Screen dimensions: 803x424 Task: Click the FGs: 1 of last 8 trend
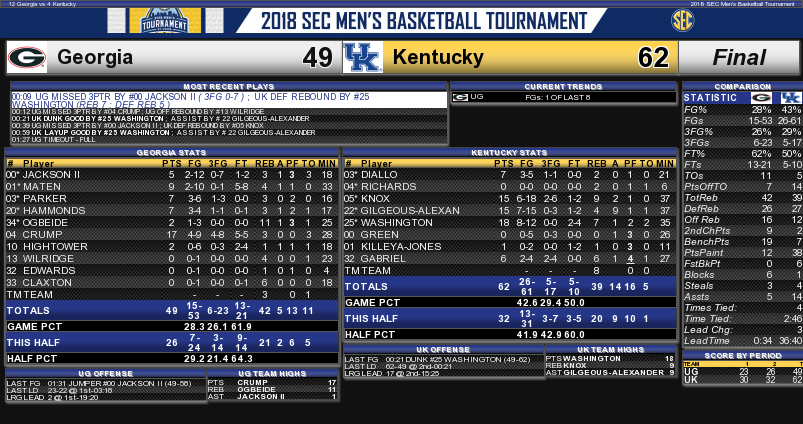coord(558,97)
